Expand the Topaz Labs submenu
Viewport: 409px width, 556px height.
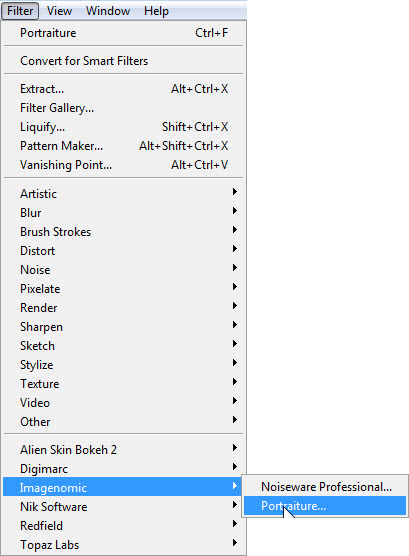(x=123, y=545)
